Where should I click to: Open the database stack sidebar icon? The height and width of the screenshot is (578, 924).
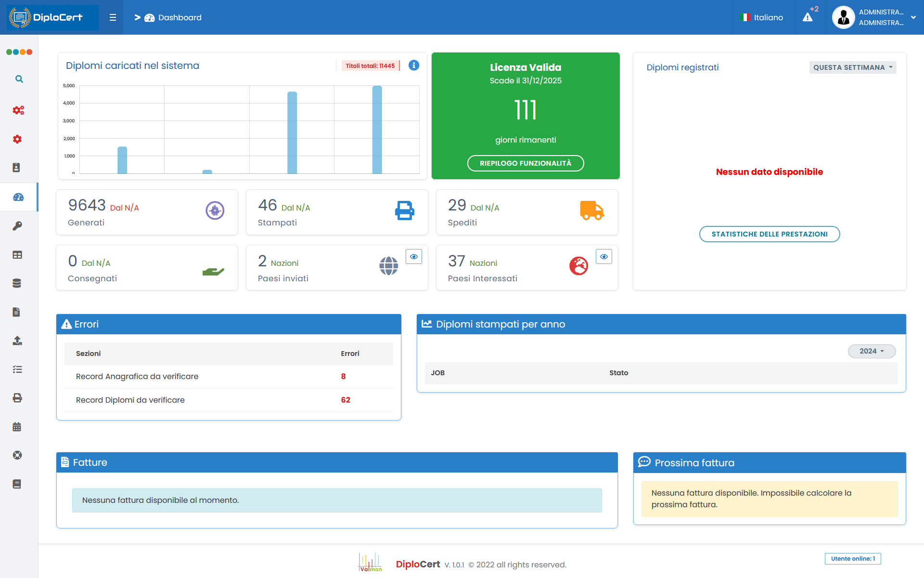[17, 283]
